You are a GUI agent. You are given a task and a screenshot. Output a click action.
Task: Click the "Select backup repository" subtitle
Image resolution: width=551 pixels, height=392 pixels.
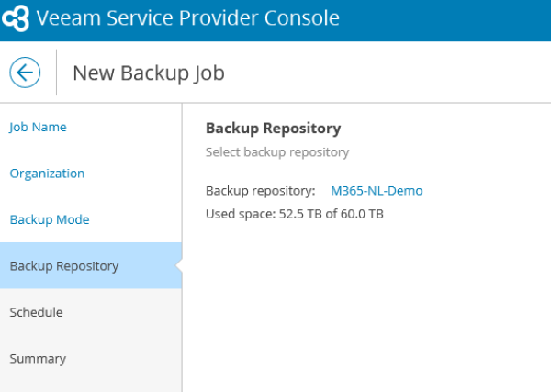click(277, 152)
